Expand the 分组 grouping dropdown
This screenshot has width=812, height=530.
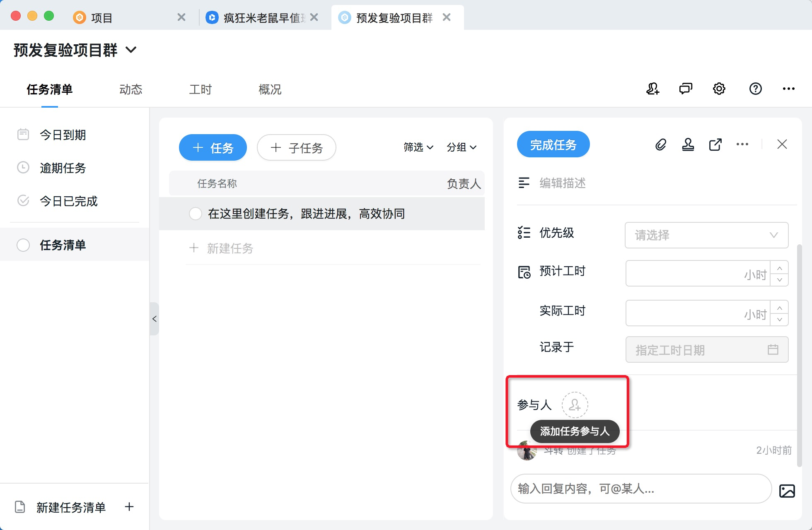click(462, 147)
